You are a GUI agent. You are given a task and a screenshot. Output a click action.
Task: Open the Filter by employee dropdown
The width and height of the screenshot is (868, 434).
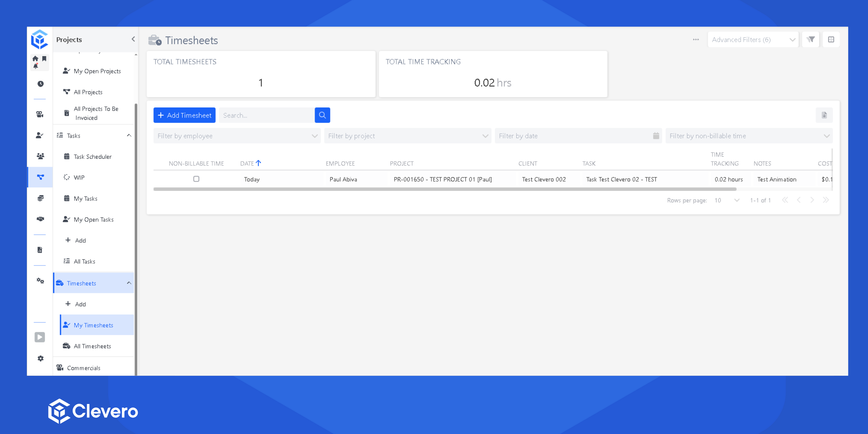click(237, 136)
